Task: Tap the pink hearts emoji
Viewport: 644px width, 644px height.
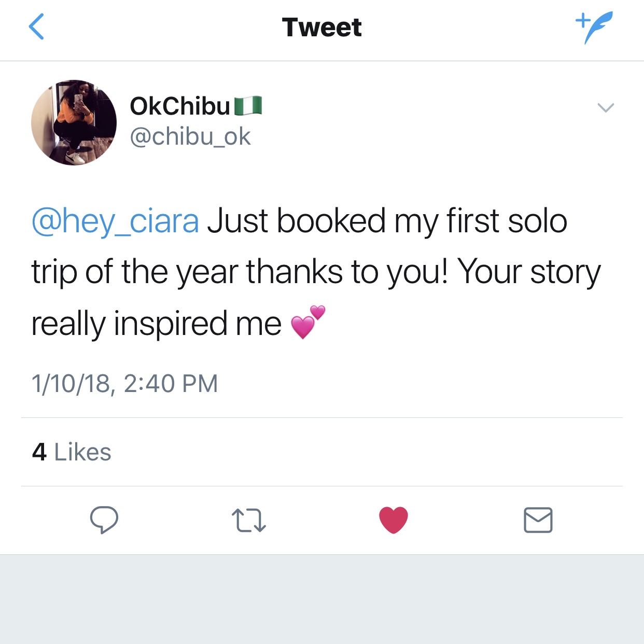Action: (308, 322)
